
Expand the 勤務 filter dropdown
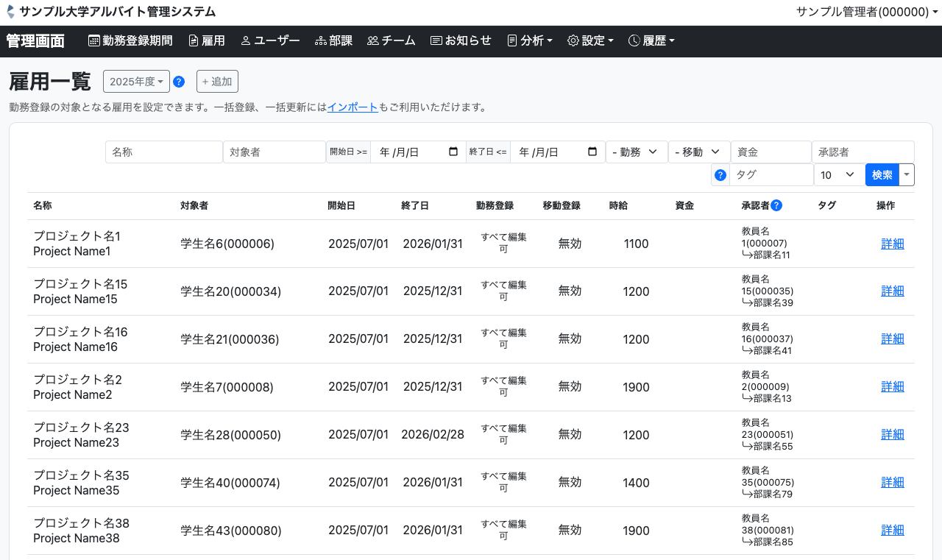click(x=637, y=152)
